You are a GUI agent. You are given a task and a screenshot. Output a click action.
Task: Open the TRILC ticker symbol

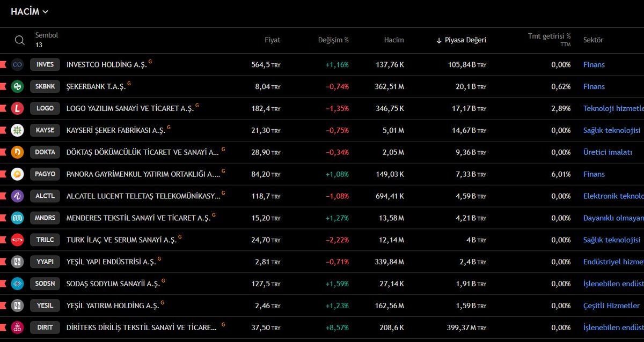(45, 240)
